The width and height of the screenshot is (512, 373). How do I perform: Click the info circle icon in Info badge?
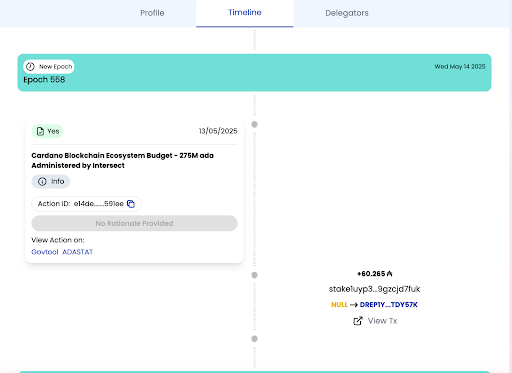coord(42,182)
